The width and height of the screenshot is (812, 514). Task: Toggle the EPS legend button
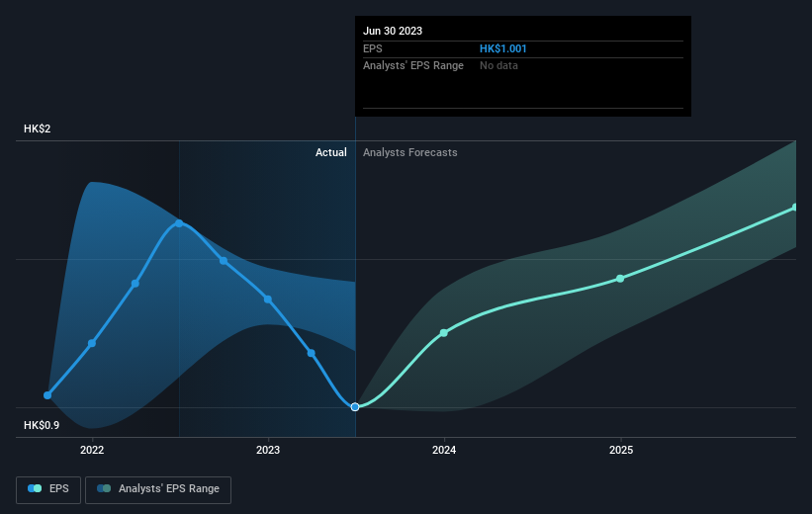[x=48, y=489]
